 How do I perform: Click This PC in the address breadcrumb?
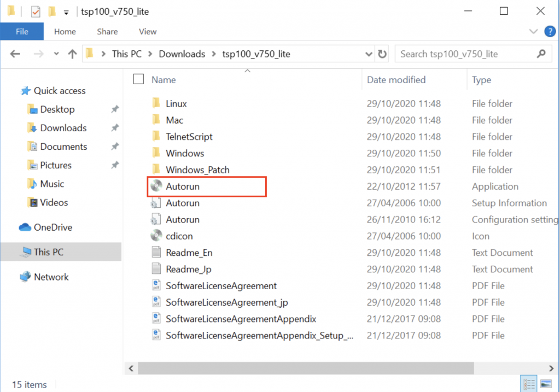coord(127,54)
